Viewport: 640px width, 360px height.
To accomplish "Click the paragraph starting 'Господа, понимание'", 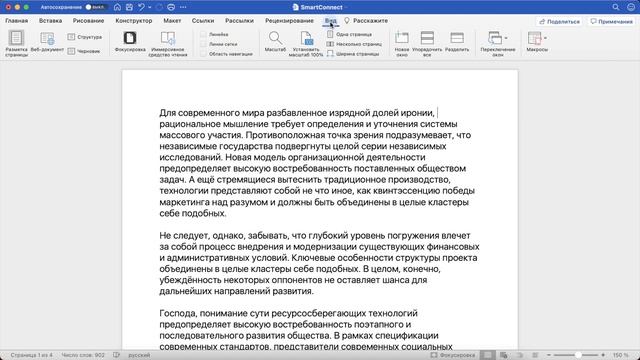I will pyautogui.click(x=306, y=330).
